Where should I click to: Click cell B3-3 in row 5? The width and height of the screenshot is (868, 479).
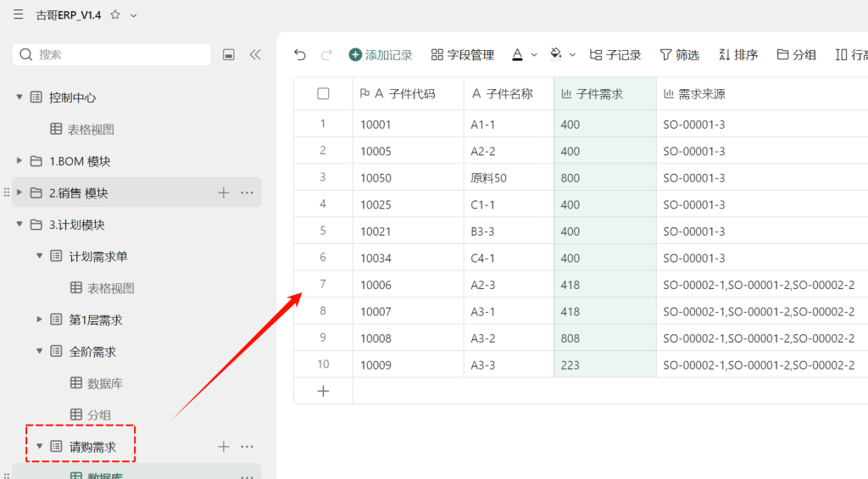tap(509, 231)
